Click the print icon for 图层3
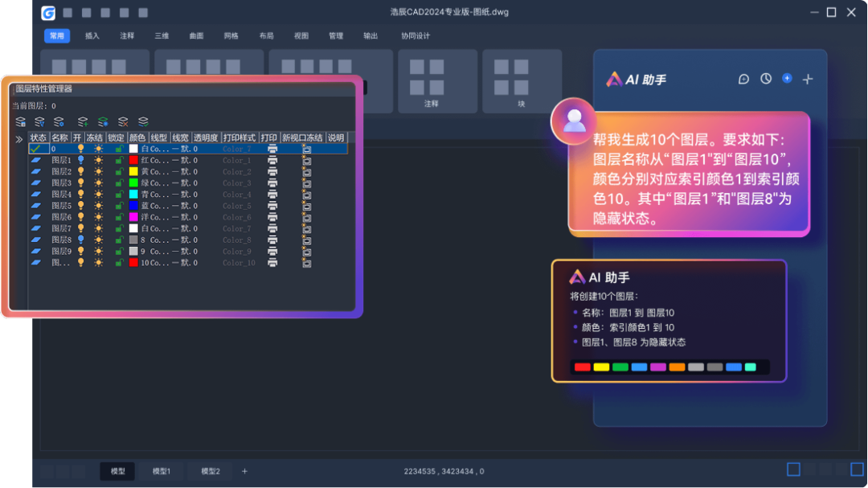Viewport: 868px width, 488px height. [272, 182]
